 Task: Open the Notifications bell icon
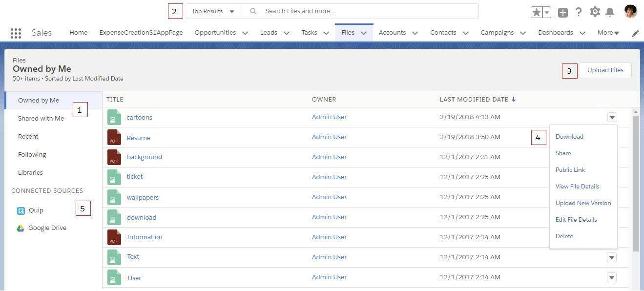[x=610, y=12]
